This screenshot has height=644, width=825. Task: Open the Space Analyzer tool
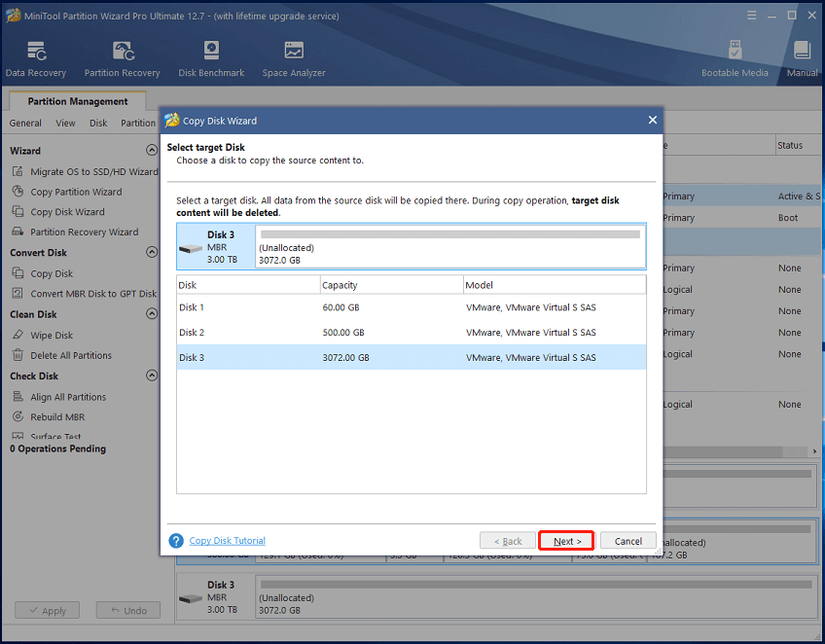(294, 59)
